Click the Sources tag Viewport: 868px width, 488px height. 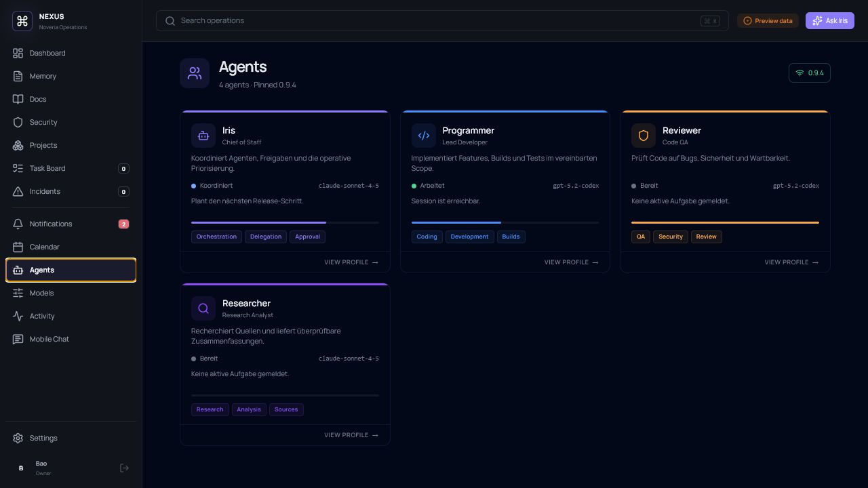[x=286, y=409]
